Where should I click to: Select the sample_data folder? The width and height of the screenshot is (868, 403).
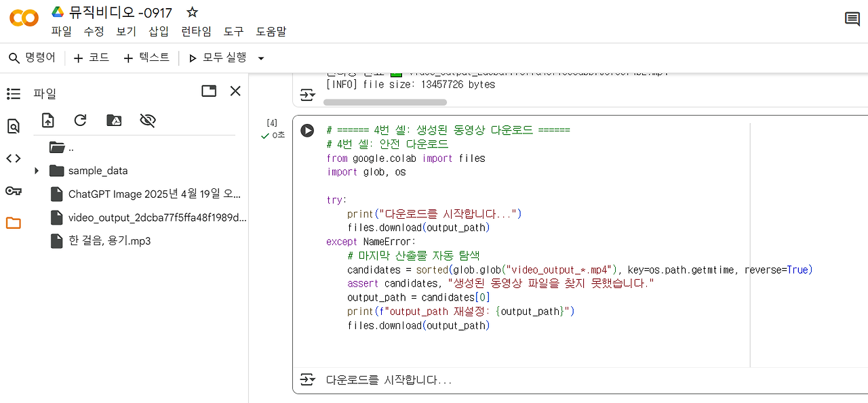pos(98,171)
